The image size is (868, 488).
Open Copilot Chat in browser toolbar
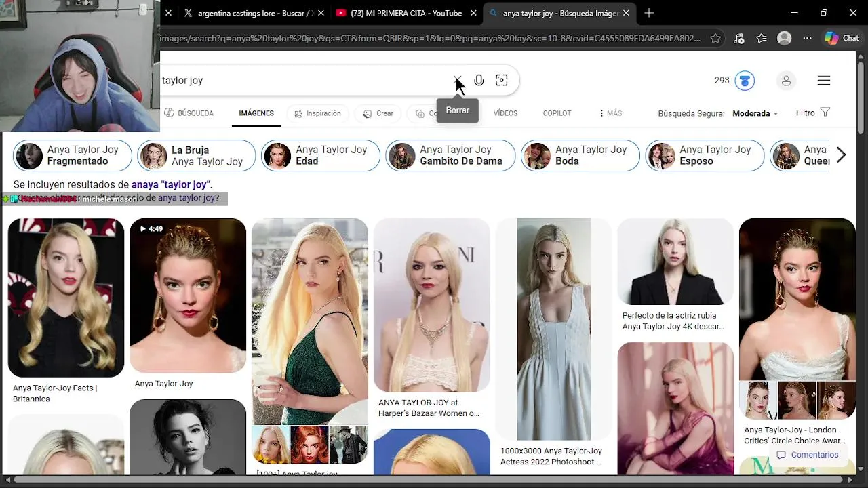tap(842, 39)
